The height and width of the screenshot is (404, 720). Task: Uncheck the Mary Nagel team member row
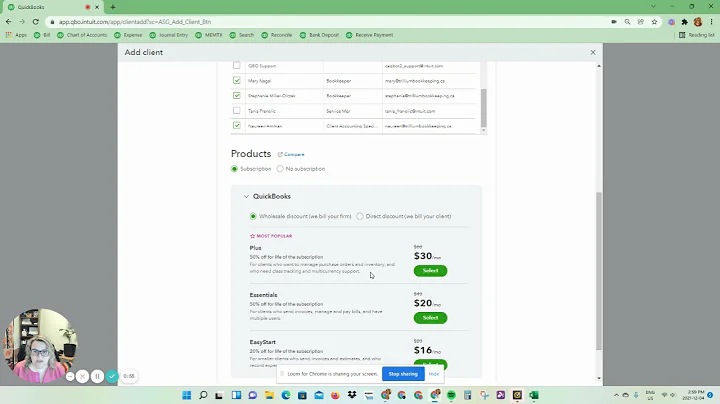point(236,80)
